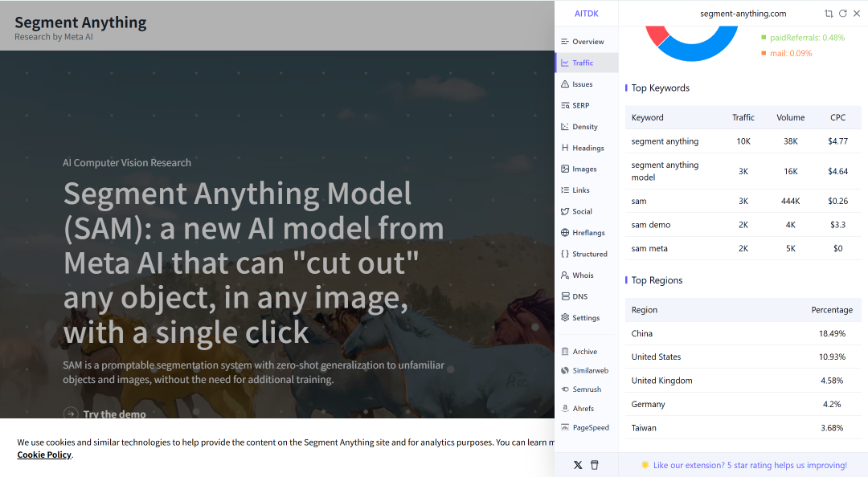The height and width of the screenshot is (477, 868).
Task: Click the Whois person icon
Action: pyautogui.click(x=565, y=275)
